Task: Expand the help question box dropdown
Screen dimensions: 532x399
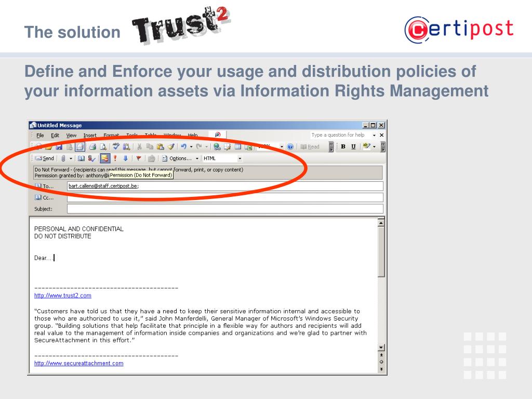Action: pyautogui.click(x=374, y=135)
